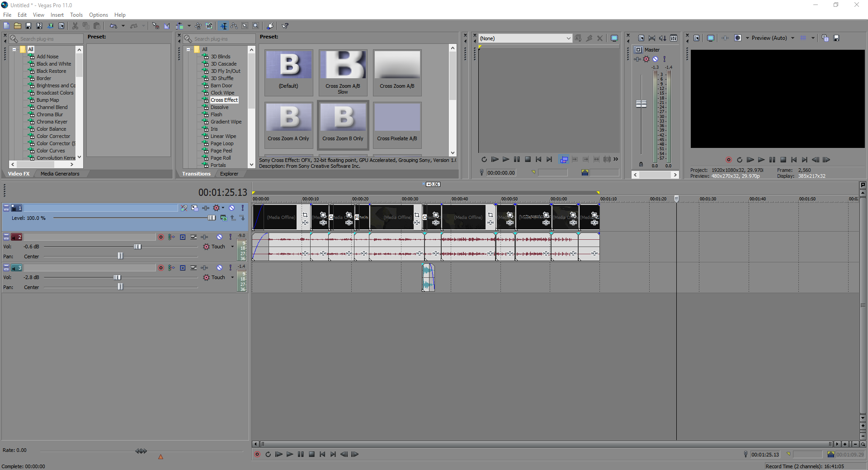
Task: Select Black and White video effect
Action: coord(54,64)
